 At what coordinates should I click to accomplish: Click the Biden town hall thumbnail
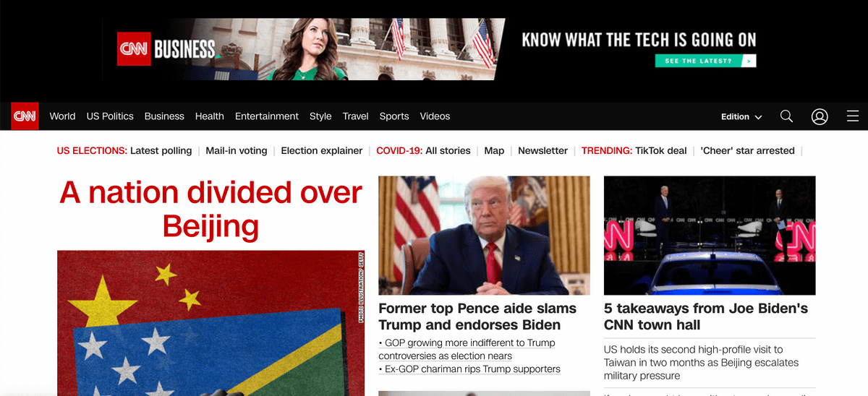point(710,236)
